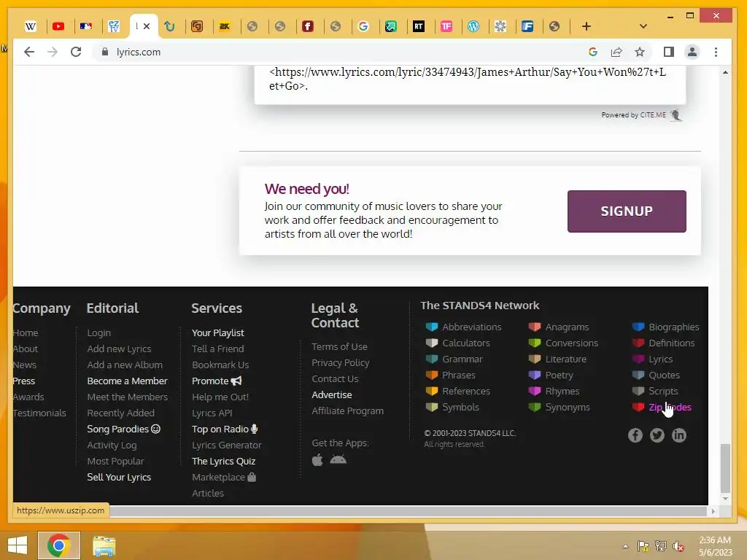Switch to the Google tab

tap(363, 26)
